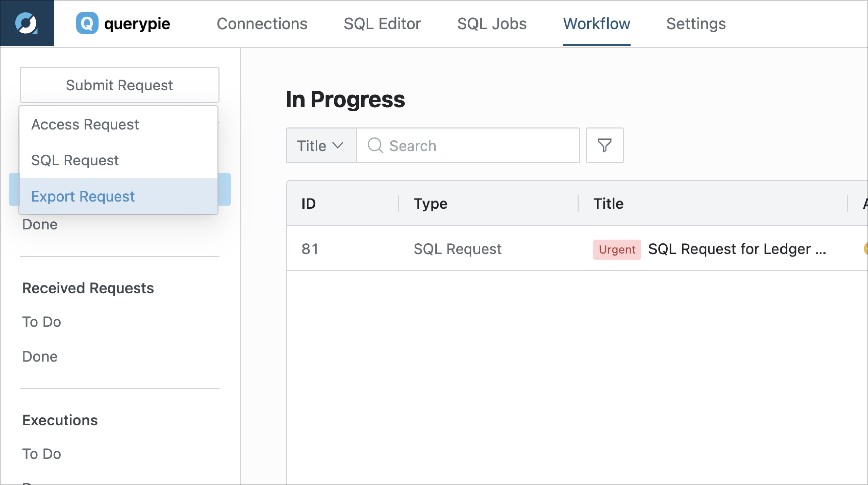
Task: Open request row with ID 81
Action: point(577,249)
